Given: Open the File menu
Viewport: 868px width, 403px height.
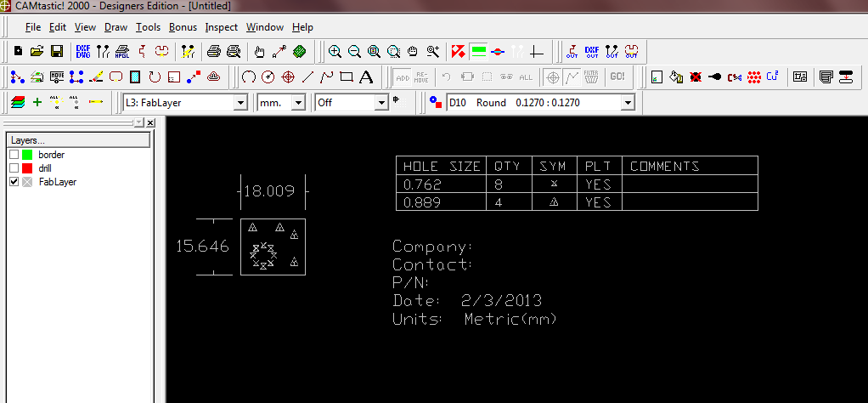Looking at the screenshot, I should pos(33,27).
